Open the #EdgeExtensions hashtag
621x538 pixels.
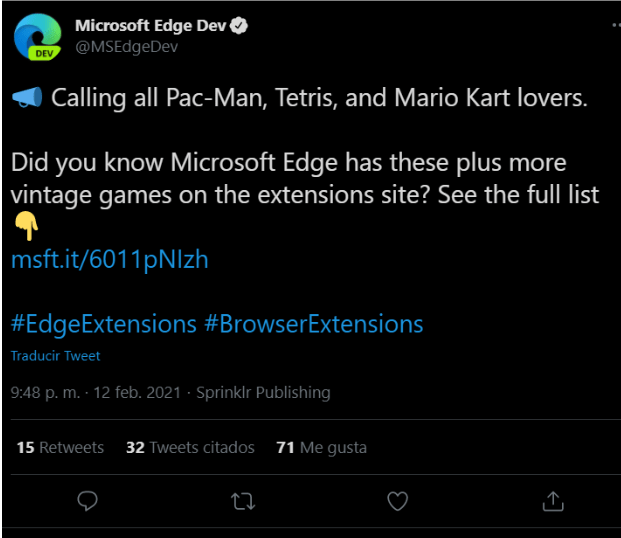[104, 324]
